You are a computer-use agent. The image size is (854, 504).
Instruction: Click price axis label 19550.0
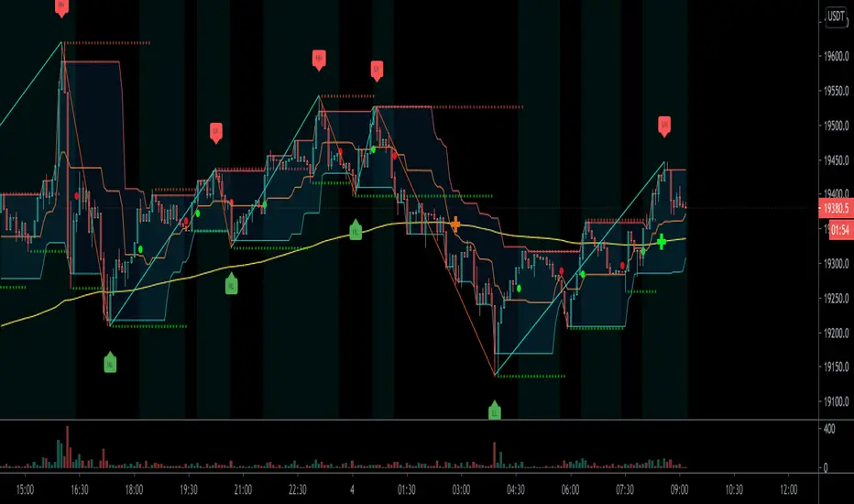[836, 91]
